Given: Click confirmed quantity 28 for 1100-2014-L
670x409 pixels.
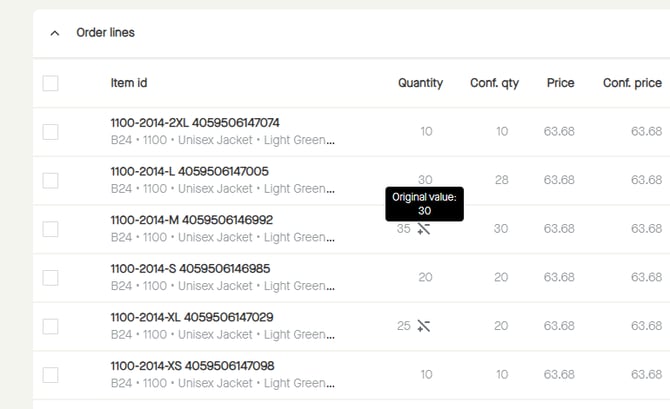Looking at the screenshot, I should (x=501, y=180).
